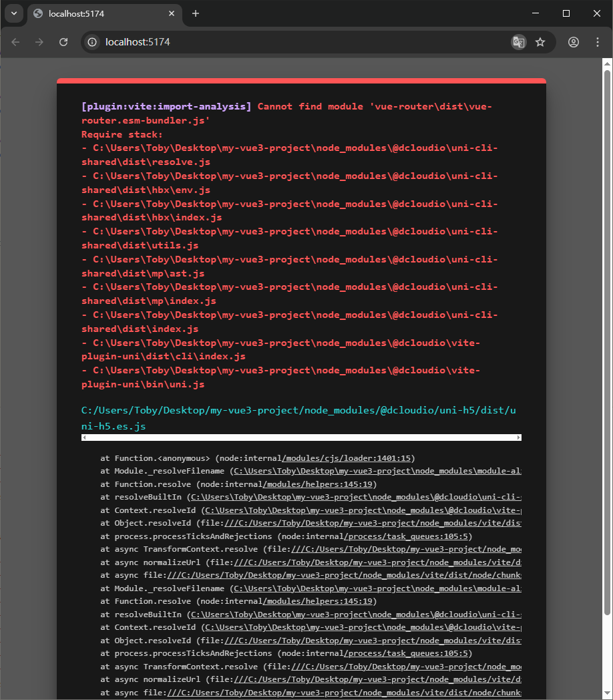The width and height of the screenshot is (613, 700).
Task: Open modules/cjs/loader:1401:15 stack link
Action: coord(347,458)
